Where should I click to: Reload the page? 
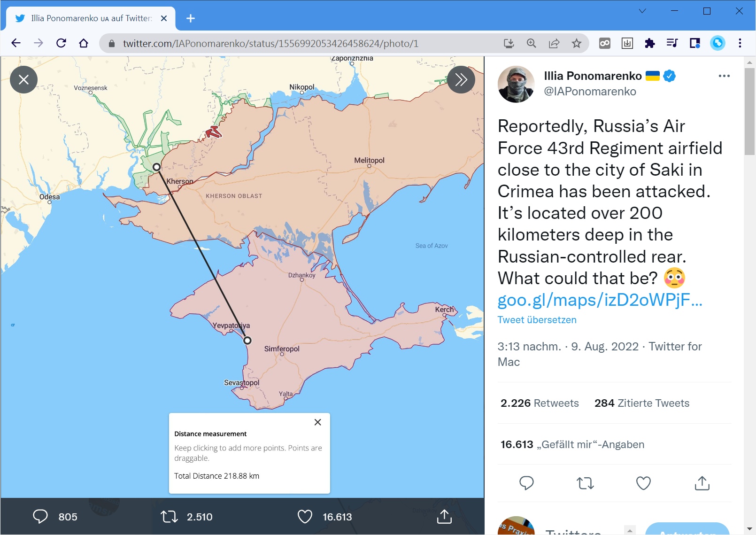pos(61,43)
